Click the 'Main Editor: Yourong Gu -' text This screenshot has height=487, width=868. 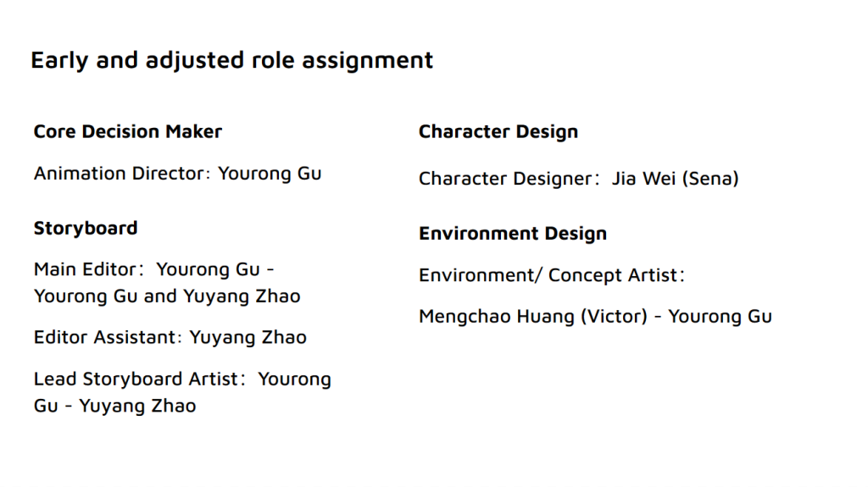click(154, 269)
